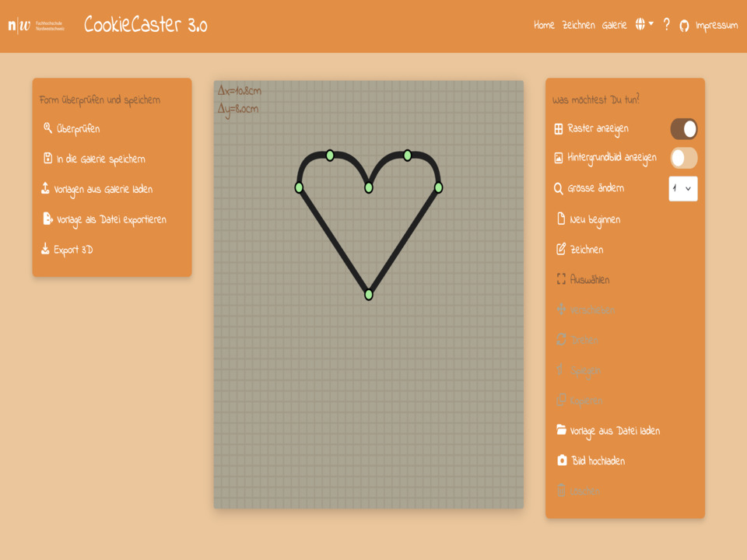Screen dimensions: 747x560
Task: Enable the Hintergrundbild anzeigen switch
Action: (x=684, y=158)
